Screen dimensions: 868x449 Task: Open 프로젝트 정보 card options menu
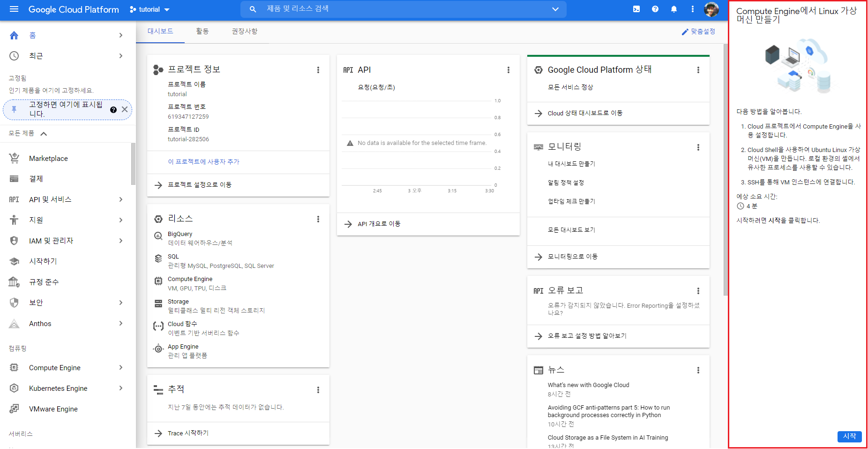pyautogui.click(x=318, y=70)
